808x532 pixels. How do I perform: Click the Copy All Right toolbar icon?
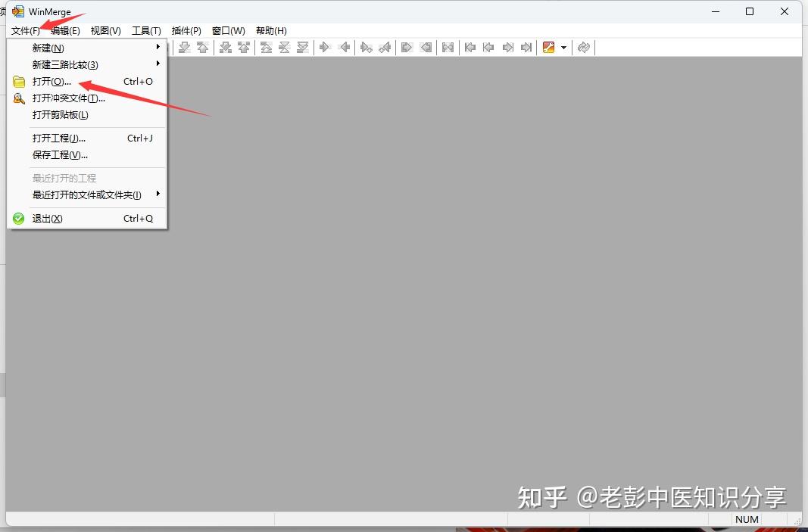(x=406, y=48)
